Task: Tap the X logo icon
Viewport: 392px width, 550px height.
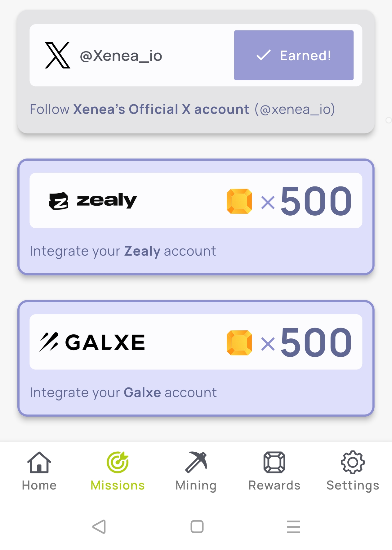Action: (x=58, y=56)
